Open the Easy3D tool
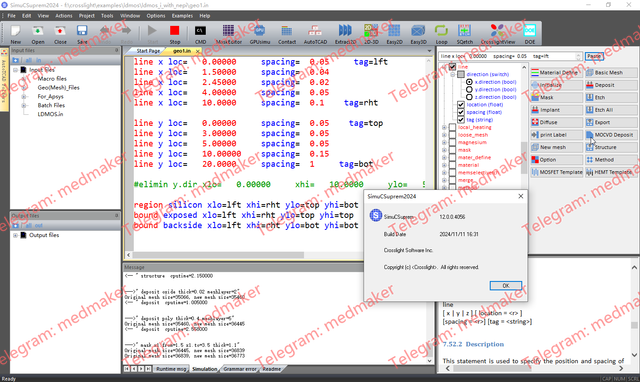The height and width of the screenshot is (382, 640). [418, 31]
